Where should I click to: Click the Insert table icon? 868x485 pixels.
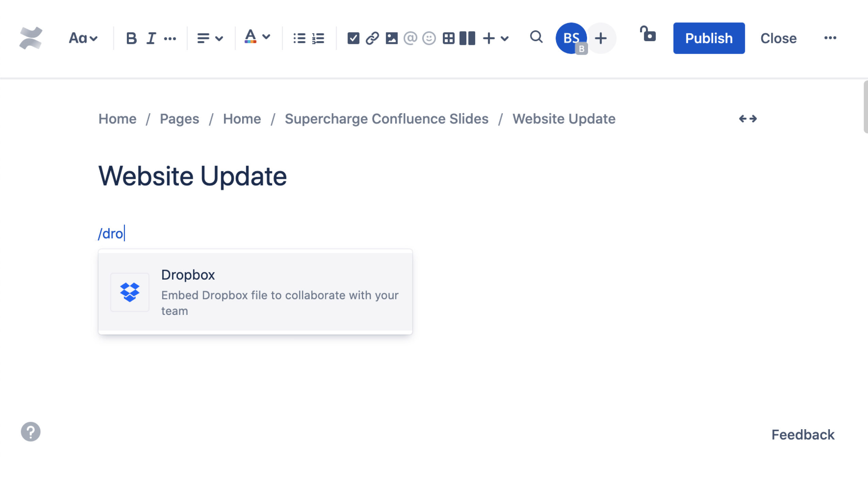click(447, 37)
